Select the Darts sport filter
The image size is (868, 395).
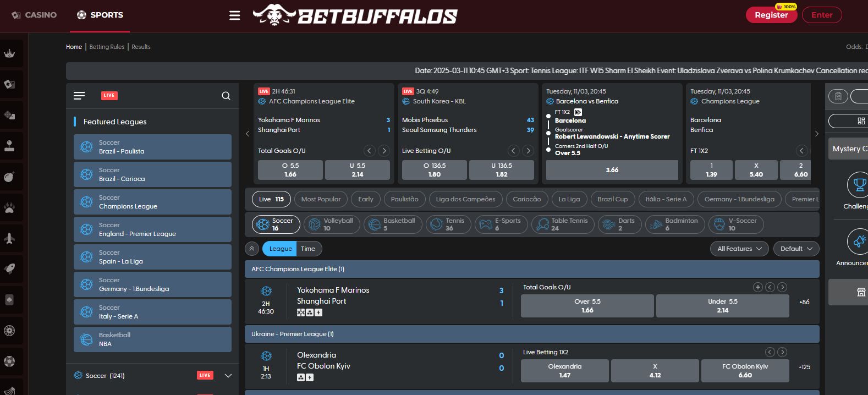coord(619,224)
